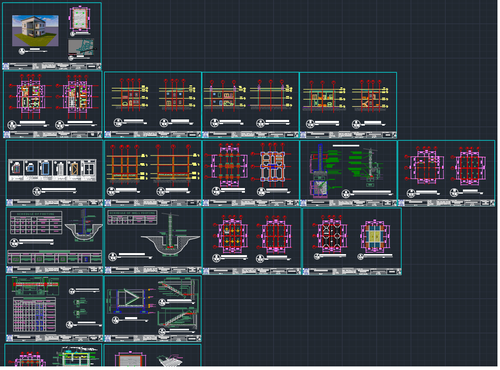This screenshot has width=500, height=370.
Task: Select four-column orange framing elevation
Action: pos(129,163)
